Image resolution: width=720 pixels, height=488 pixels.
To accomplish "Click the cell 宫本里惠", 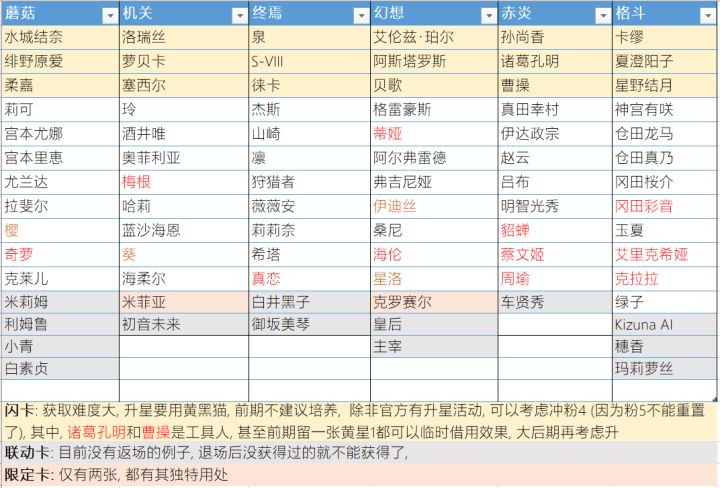I will pos(60,158).
